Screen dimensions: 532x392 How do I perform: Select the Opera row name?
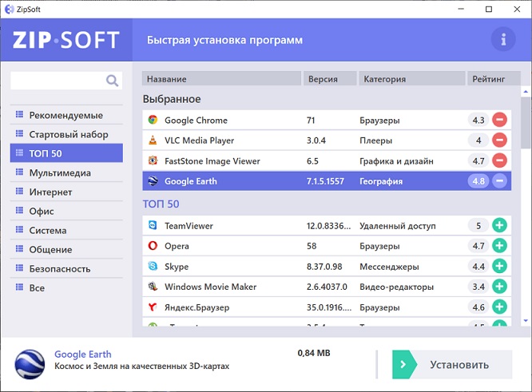[177, 246]
